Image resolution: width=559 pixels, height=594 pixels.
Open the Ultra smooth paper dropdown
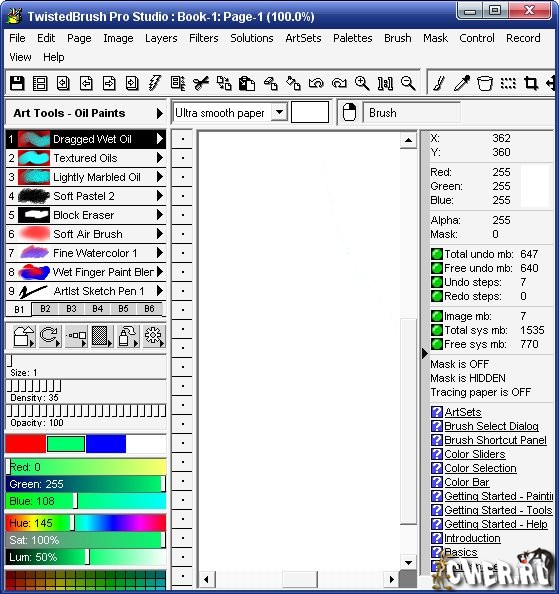coord(280,113)
